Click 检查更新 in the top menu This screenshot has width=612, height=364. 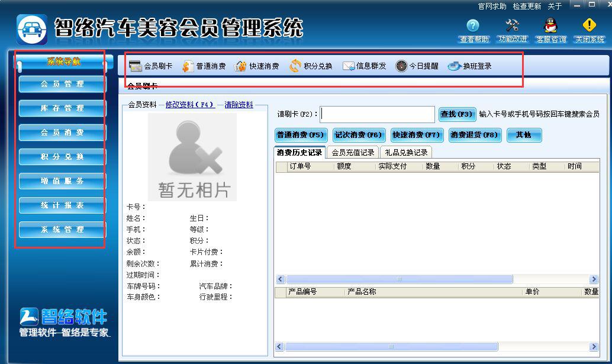527,7
